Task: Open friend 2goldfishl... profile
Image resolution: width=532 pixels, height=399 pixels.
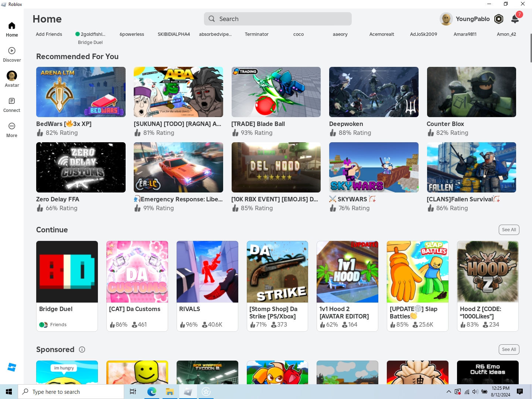Action: click(91, 34)
